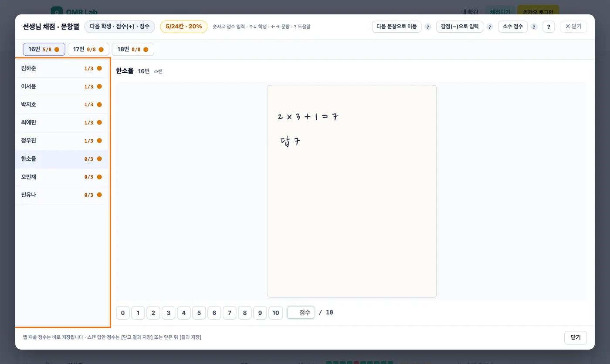The width and height of the screenshot is (610, 364).
Task: Click the footer save notice text
Action: point(112,337)
